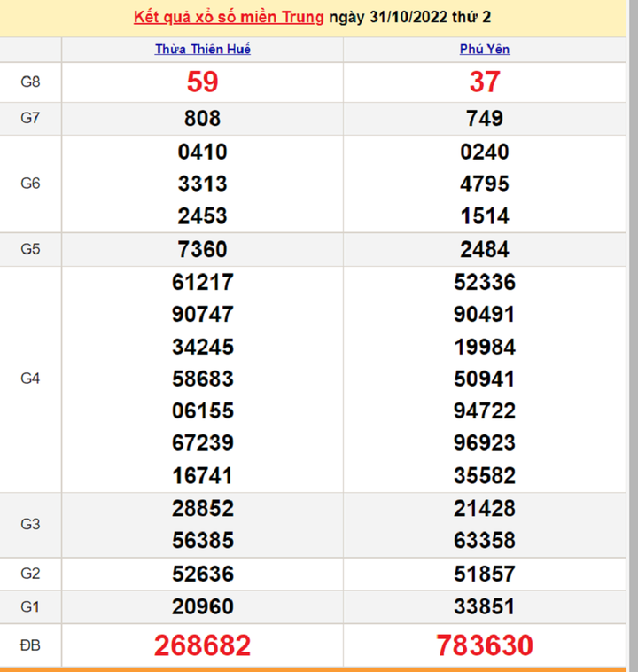Screen dimensions: 638x672
Task: Click the G6 number 3313
Action: [203, 184]
